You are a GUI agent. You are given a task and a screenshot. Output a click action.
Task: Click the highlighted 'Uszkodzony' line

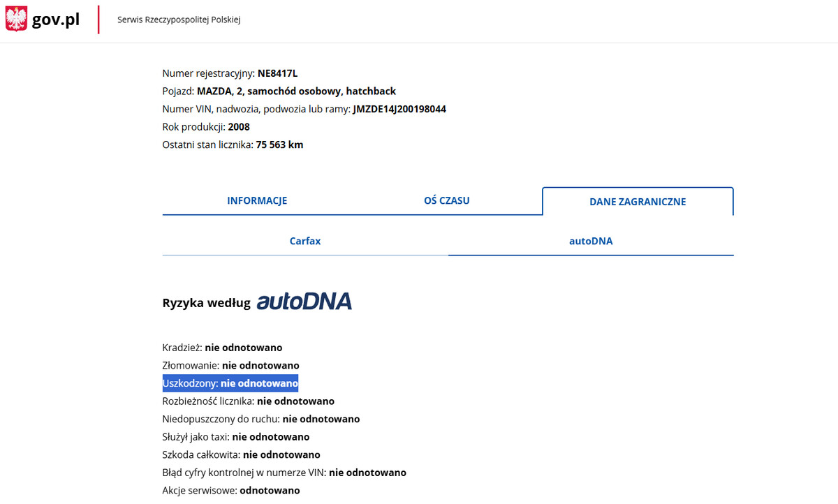(x=230, y=383)
